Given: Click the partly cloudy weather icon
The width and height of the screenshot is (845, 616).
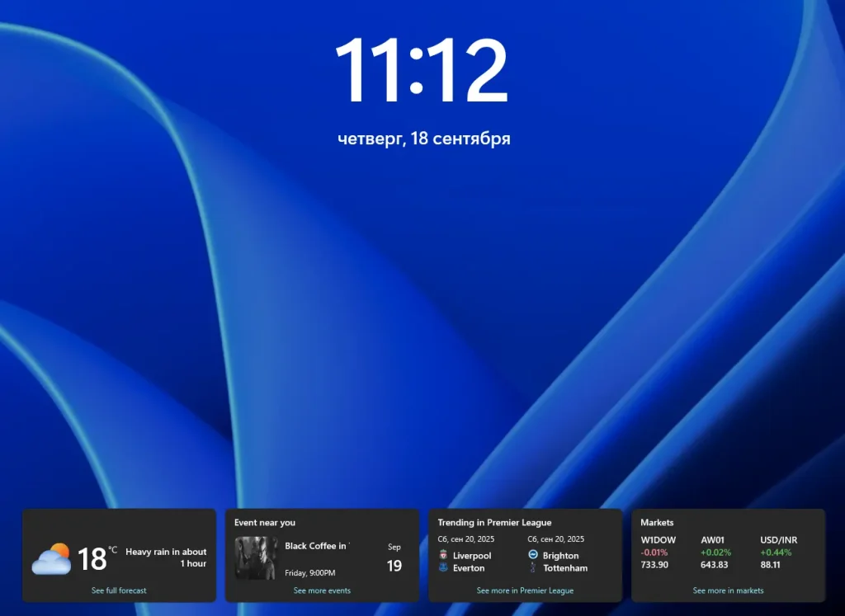Looking at the screenshot, I should tap(51, 558).
